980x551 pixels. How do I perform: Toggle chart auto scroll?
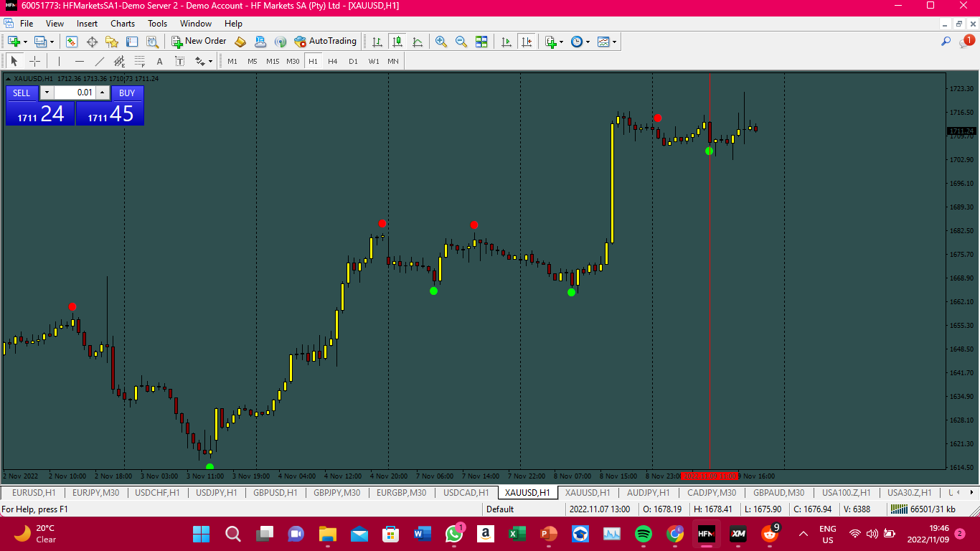coord(507,42)
